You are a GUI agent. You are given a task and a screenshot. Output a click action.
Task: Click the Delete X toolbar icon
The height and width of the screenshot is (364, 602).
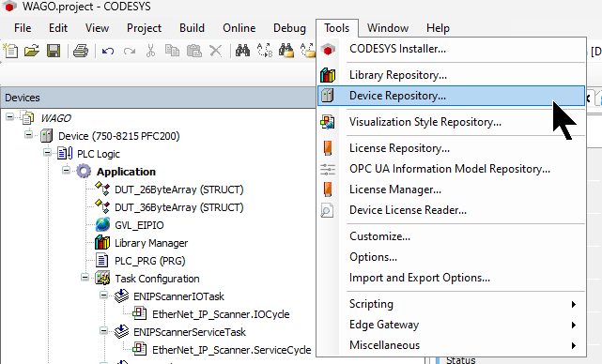click(216, 51)
